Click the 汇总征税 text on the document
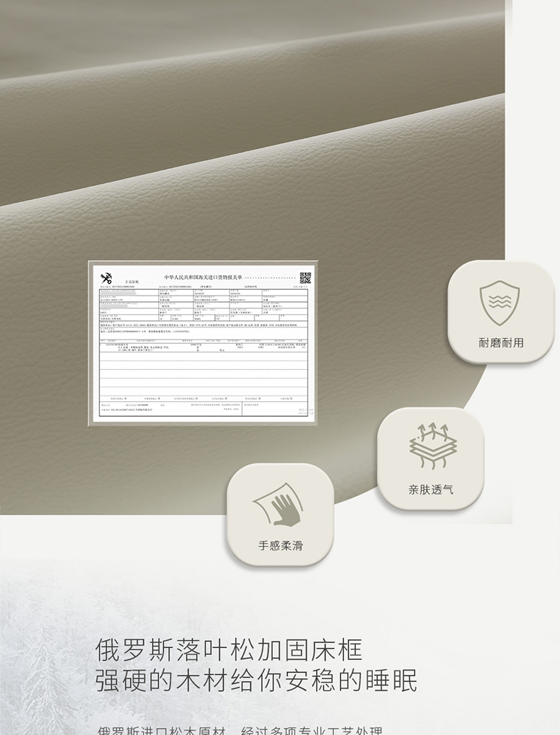The image size is (560, 735). point(131,282)
